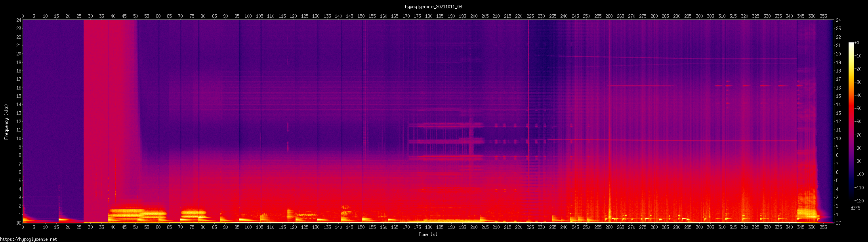This screenshot has width=868, height=242.
Task: Select the 350 s marker on top axis
Action: point(812,16)
